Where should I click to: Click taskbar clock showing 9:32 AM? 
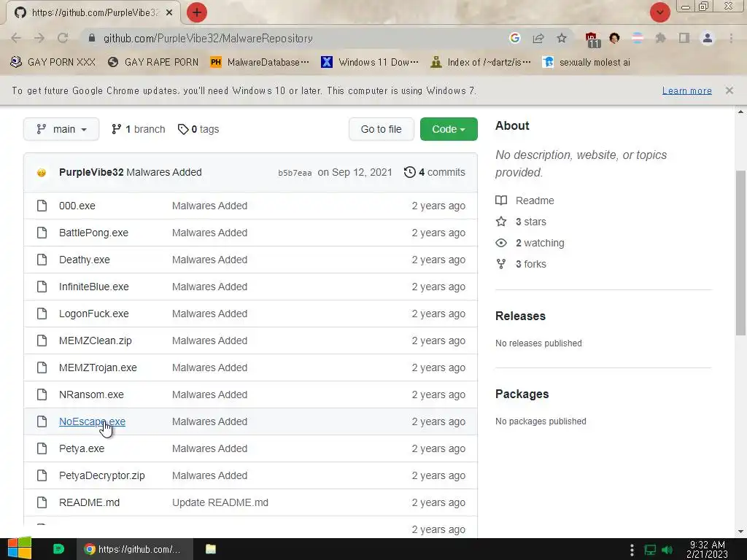tap(707, 549)
